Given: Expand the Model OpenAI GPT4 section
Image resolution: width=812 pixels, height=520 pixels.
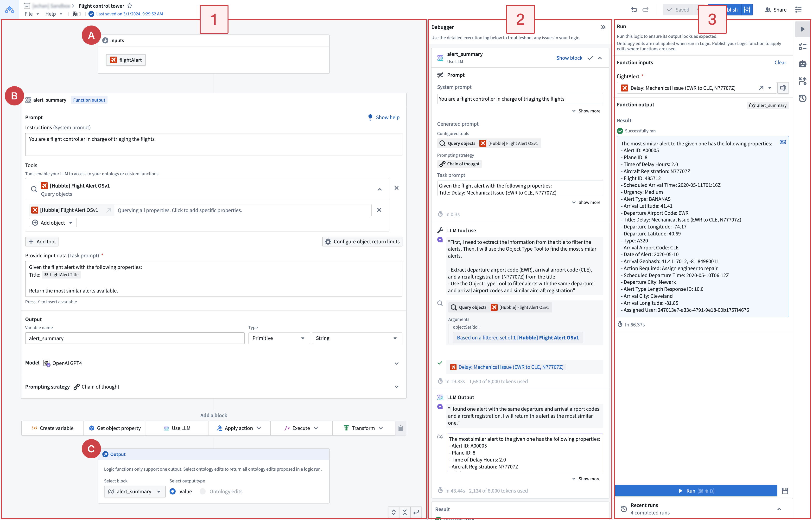Looking at the screenshot, I should point(397,363).
